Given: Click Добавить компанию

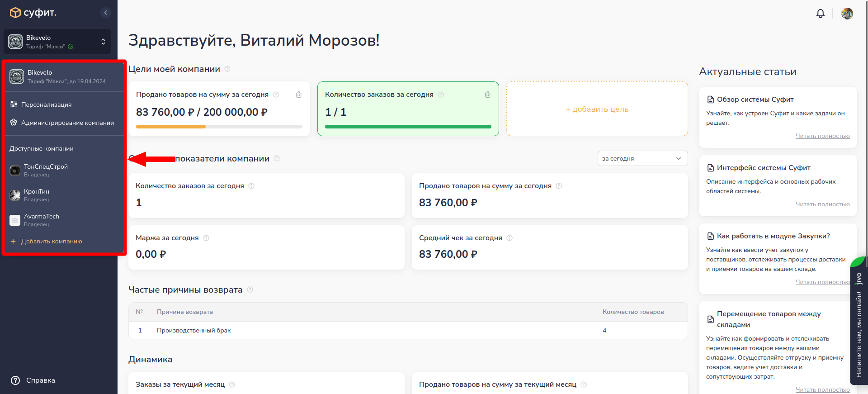Looking at the screenshot, I should tap(46, 241).
